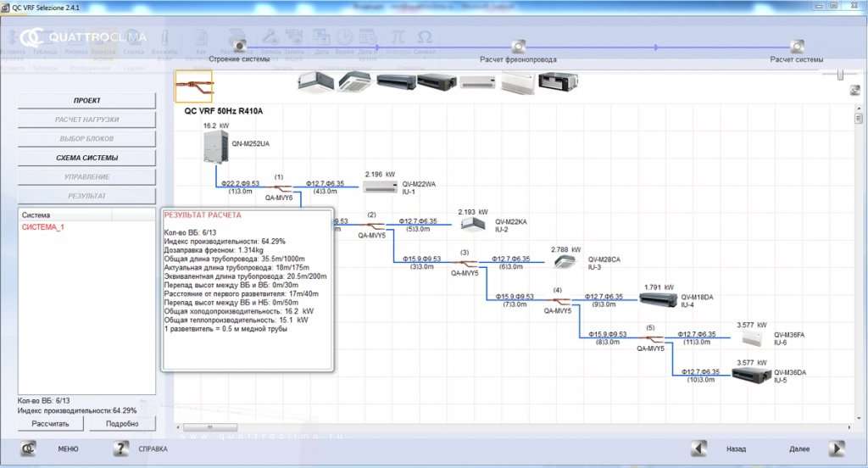Click the РЕЗУЛЬТАТ РАСЧЕТА popup title
Viewport: 868px width, 468px height.
[x=203, y=214]
